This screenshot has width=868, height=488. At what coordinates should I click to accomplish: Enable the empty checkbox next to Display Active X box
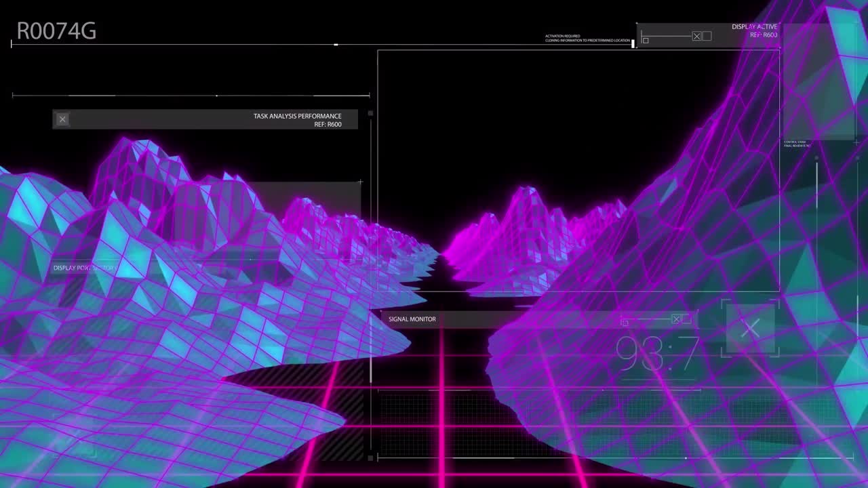[x=707, y=36]
